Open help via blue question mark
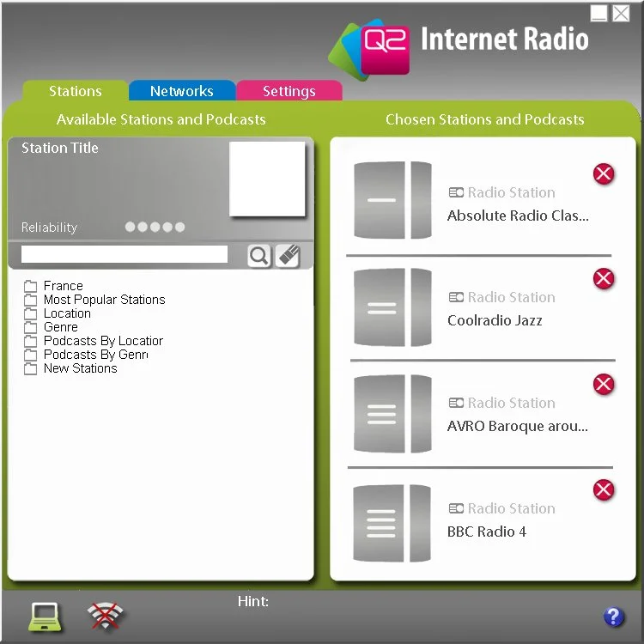The width and height of the screenshot is (644, 644). coord(614,617)
